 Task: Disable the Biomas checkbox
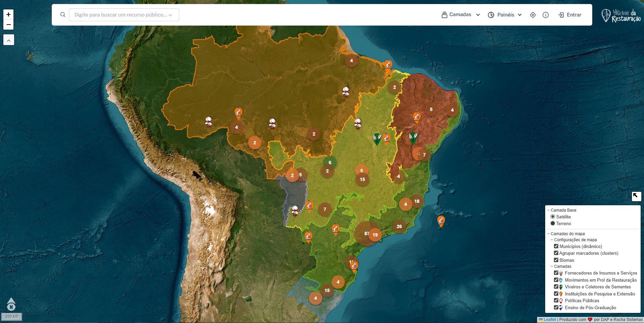[x=556, y=260]
